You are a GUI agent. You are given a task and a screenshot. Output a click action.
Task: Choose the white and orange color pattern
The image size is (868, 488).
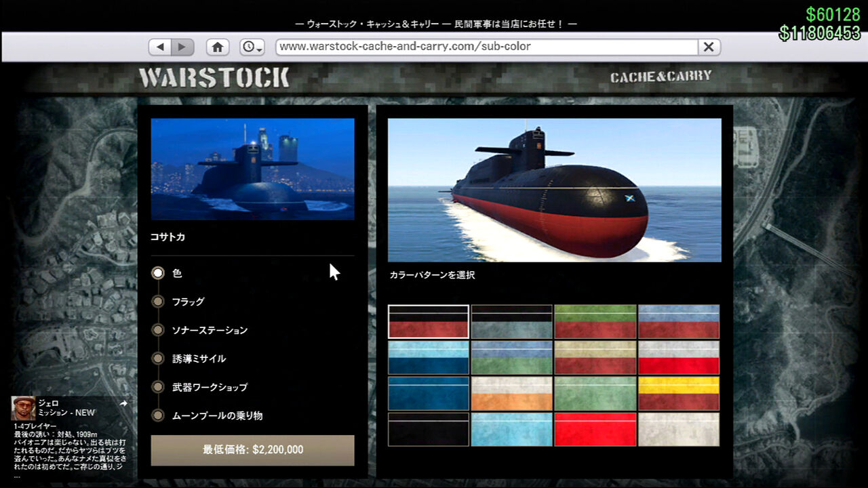coord(512,393)
